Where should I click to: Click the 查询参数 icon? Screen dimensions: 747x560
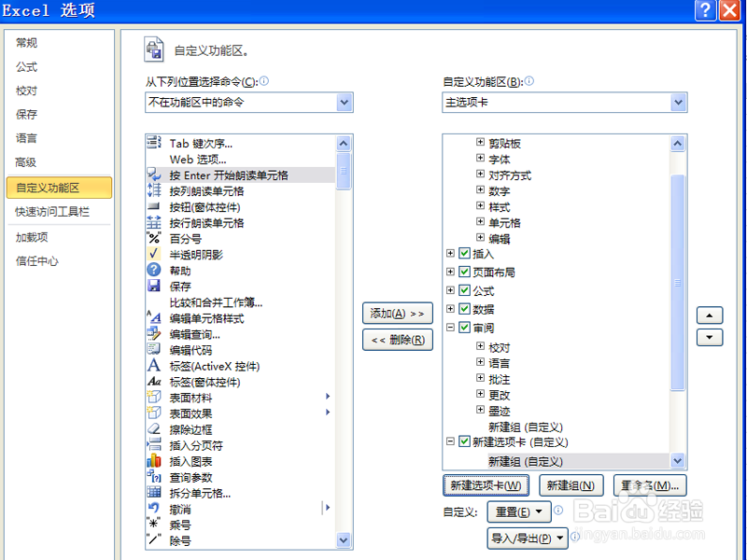coord(153,477)
